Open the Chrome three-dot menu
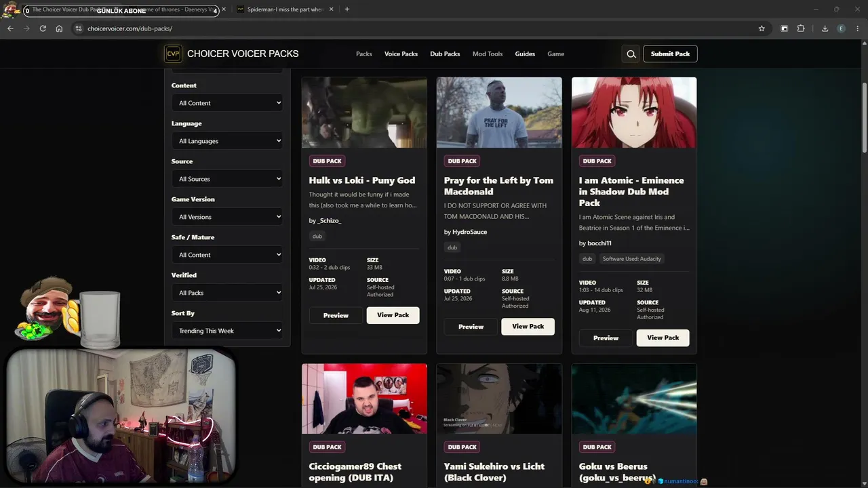This screenshot has height=488, width=868. click(858, 28)
